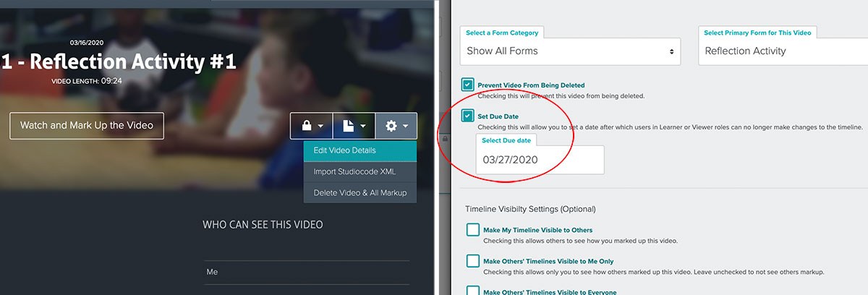Click the 'Me' row under Who Can See
The height and width of the screenshot is (295, 868).
pos(307,272)
